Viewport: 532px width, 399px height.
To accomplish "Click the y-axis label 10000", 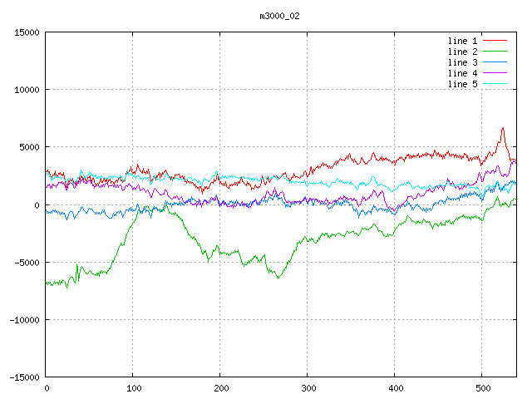I will click(x=27, y=90).
